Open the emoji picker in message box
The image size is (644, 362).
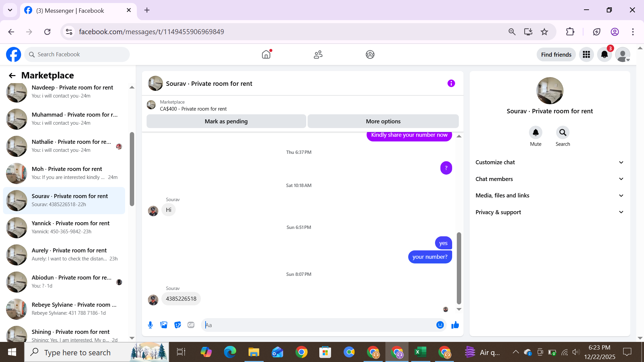(x=440, y=325)
